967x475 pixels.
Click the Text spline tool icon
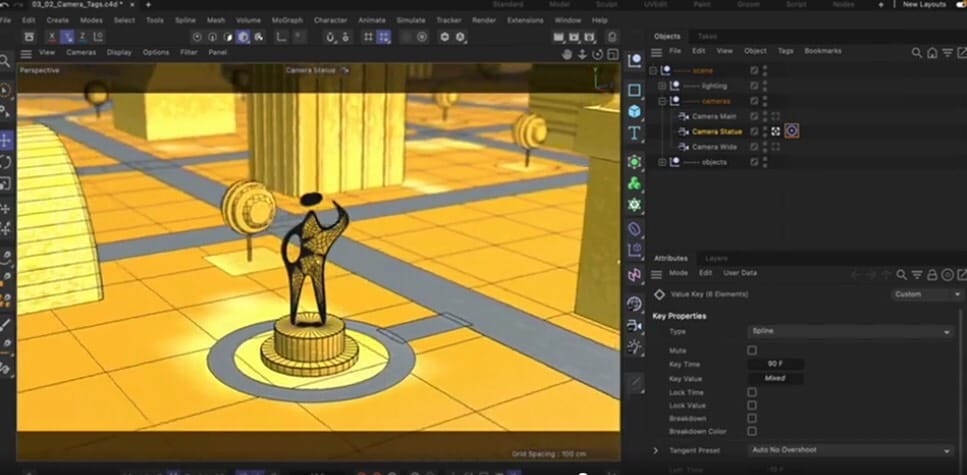coord(634,134)
